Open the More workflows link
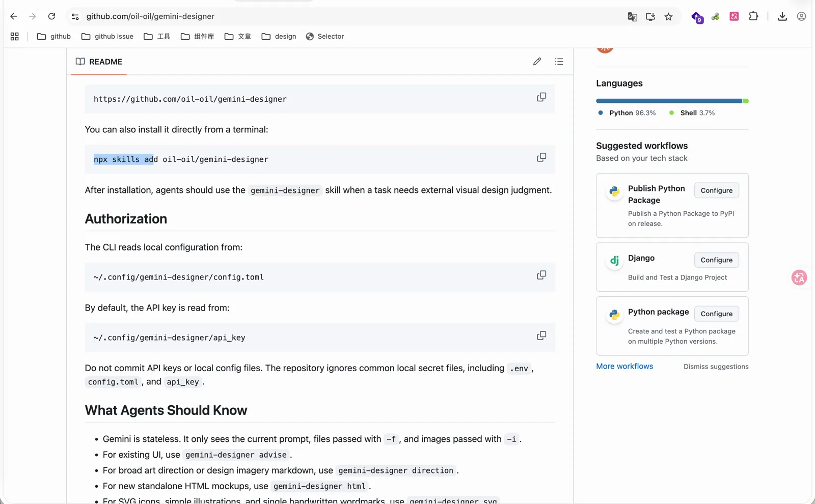This screenshot has height=504, width=815. click(624, 366)
